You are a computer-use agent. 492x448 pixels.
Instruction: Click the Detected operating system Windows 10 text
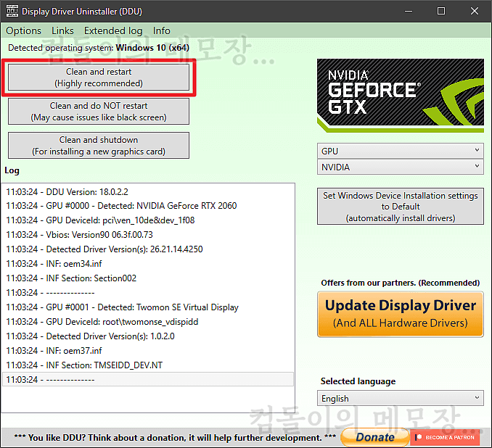(x=99, y=48)
